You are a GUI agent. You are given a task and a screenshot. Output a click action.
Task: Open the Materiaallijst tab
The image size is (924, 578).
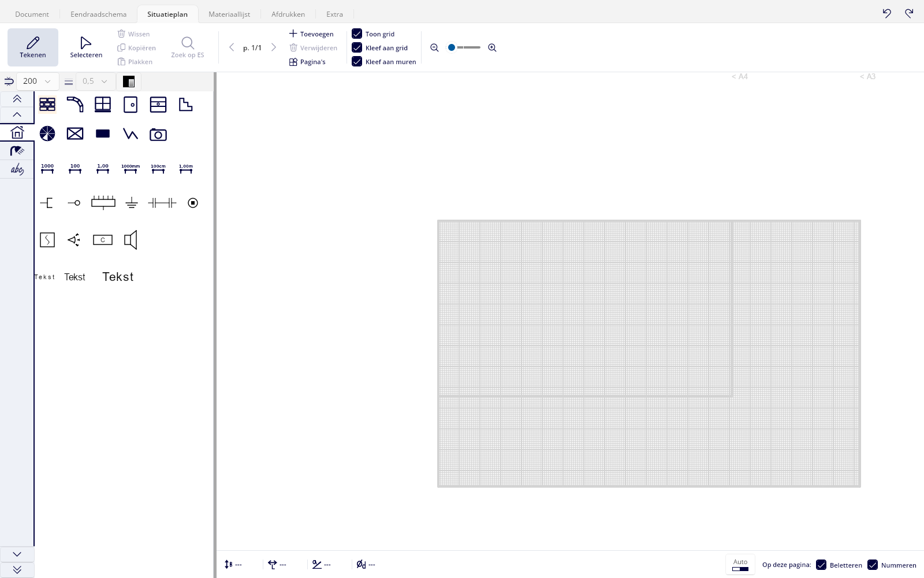[x=229, y=14]
